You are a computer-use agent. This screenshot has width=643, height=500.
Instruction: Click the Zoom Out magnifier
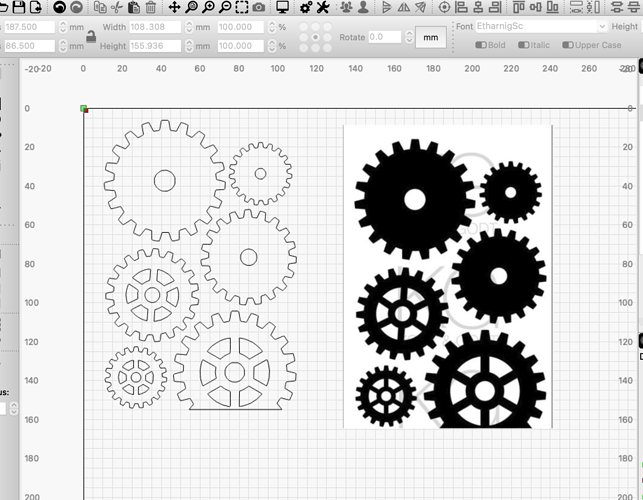click(x=225, y=7)
